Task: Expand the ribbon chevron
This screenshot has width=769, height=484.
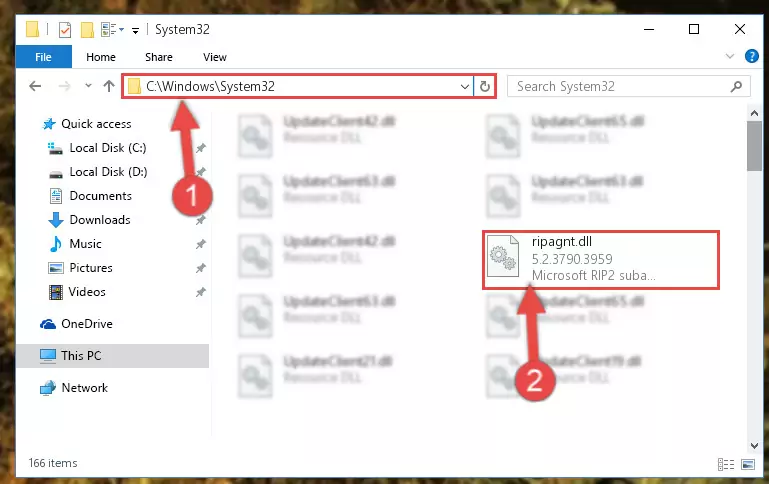Action: [730, 56]
